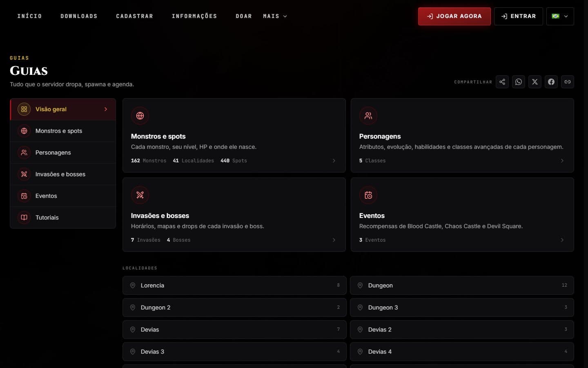588x368 pixels.
Task: Copy the page link icon
Action: click(x=568, y=82)
